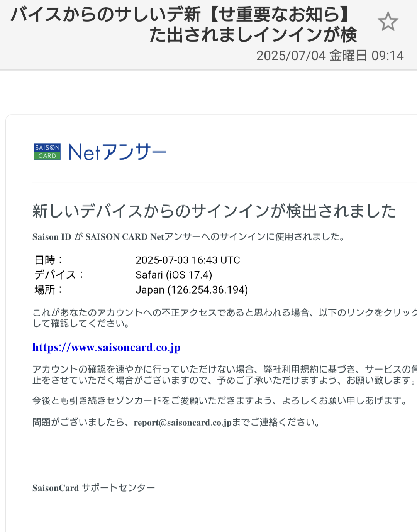The image size is (417, 532).
Task: Tap the line beginning 今後とも引き続きセゾンカード
Action: pyautogui.click(x=221, y=400)
